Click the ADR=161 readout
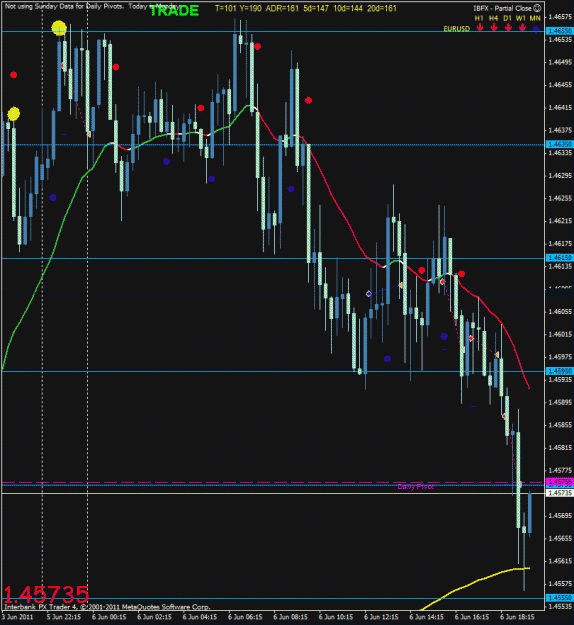Image resolution: width=574 pixels, height=625 pixels. [282, 8]
